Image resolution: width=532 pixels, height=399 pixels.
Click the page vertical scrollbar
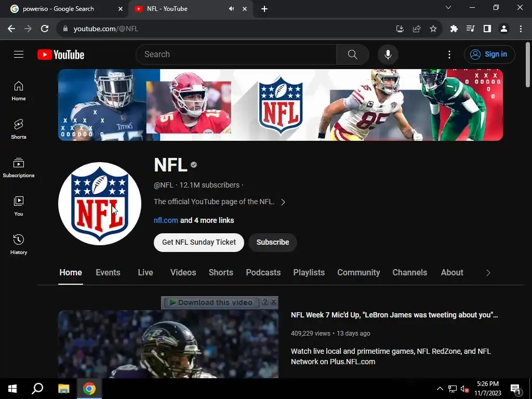pos(528,64)
